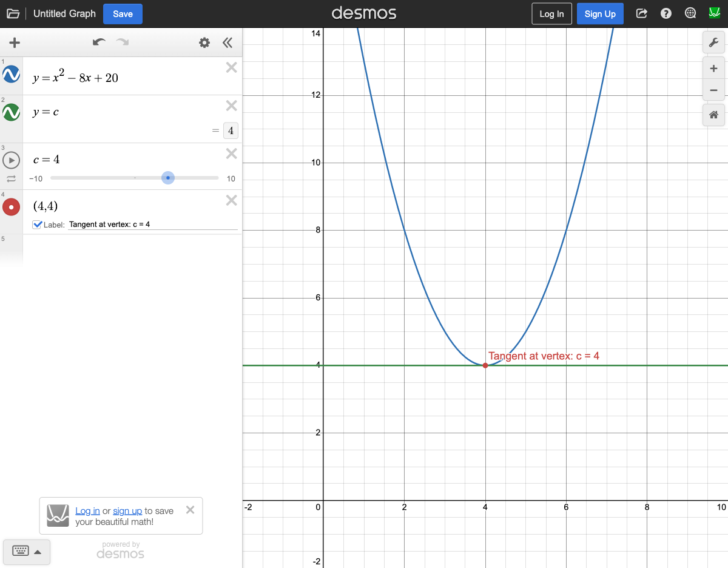The height and width of the screenshot is (568, 728).
Task: Select the expression y = x² − 8x + 20
Action: (76, 77)
